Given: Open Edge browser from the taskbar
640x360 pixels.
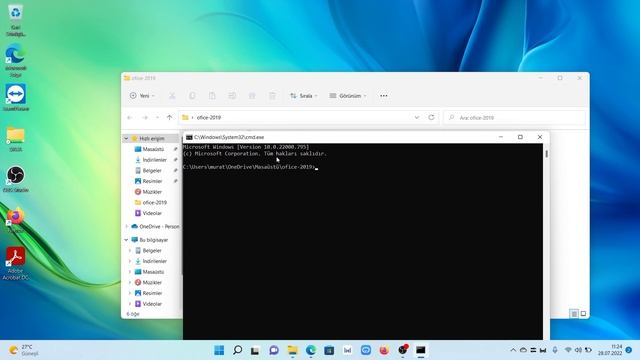Looking at the screenshot, I should point(311,350).
